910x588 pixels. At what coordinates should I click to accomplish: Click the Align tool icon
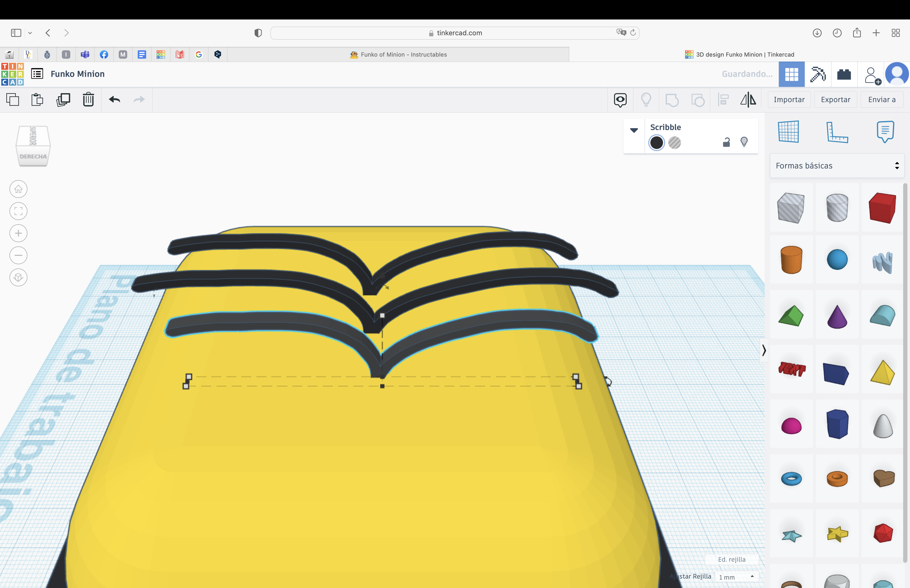pyautogui.click(x=723, y=100)
